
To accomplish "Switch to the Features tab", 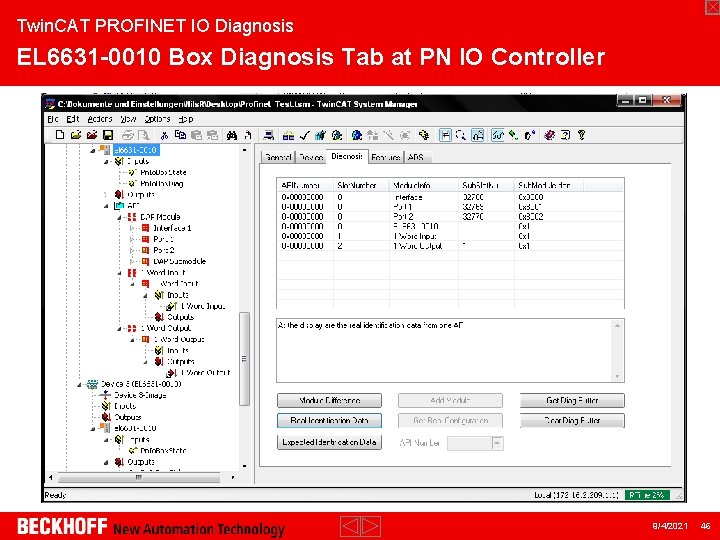I will (386, 157).
